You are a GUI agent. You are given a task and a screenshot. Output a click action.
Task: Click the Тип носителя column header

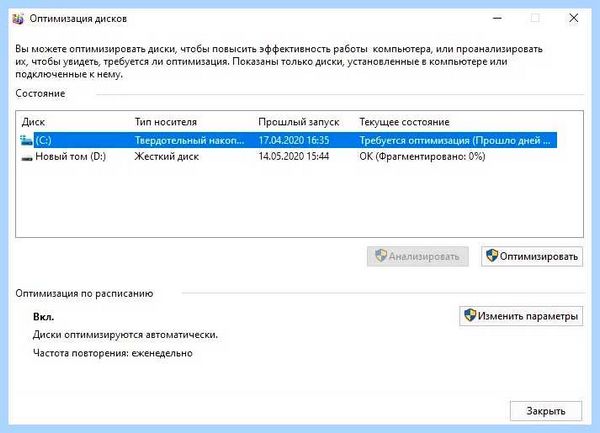pyautogui.click(x=166, y=122)
